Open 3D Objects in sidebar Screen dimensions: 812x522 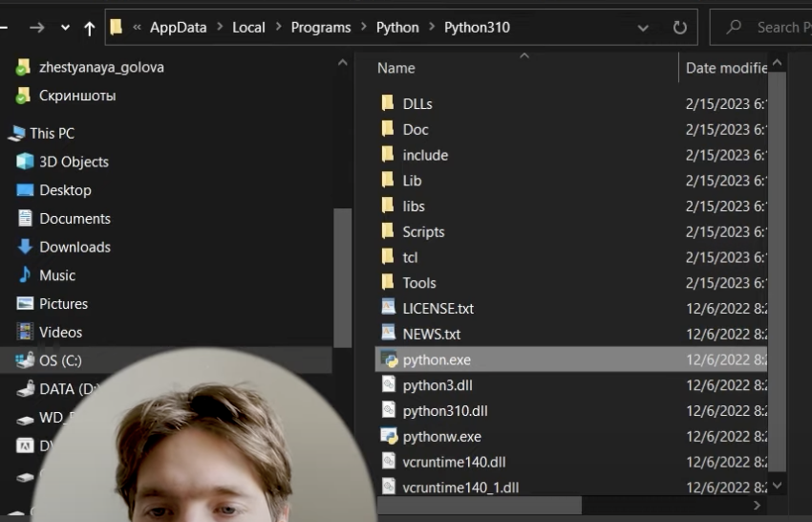(75, 162)
